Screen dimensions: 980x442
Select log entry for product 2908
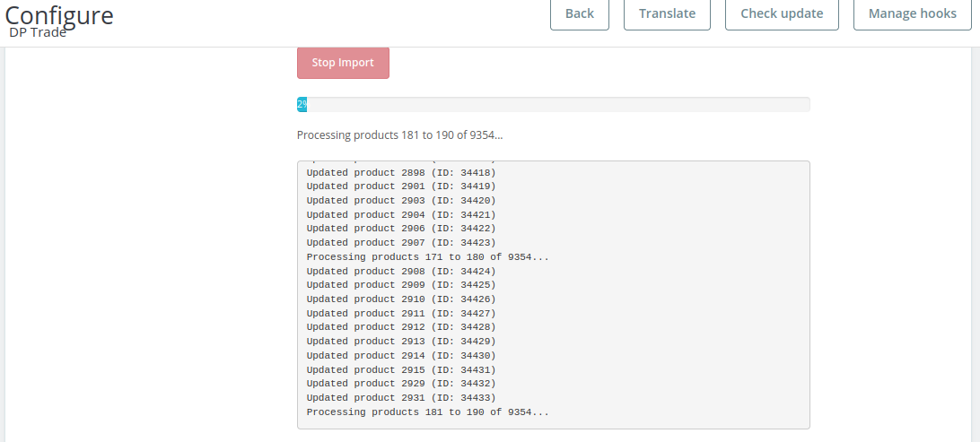(400, 271)
